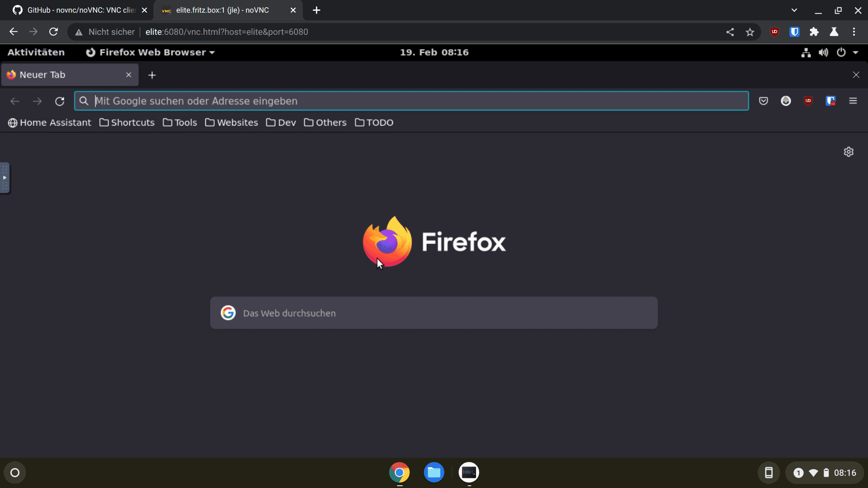Expand GNOME system menu arrow
868x488 pixels.
855,52
